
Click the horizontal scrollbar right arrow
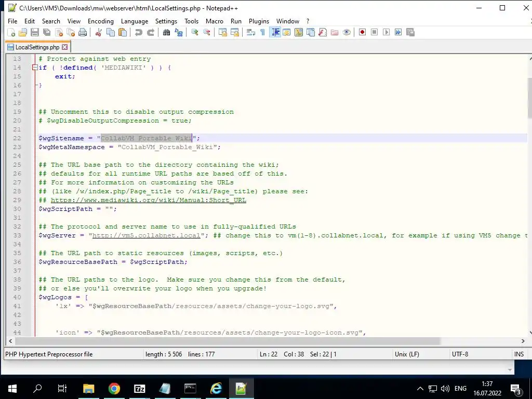523,341
